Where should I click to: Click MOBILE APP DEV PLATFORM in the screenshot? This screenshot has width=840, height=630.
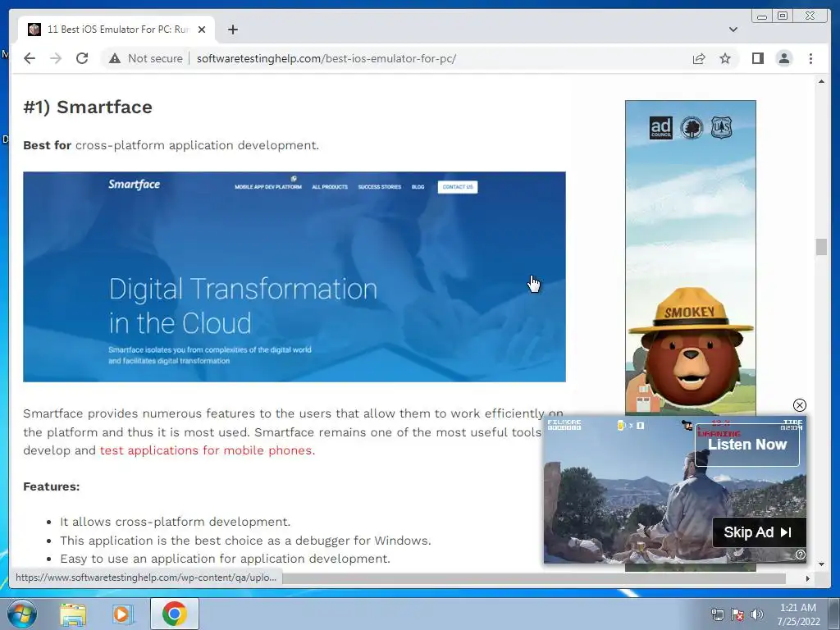tap(268, 187)
